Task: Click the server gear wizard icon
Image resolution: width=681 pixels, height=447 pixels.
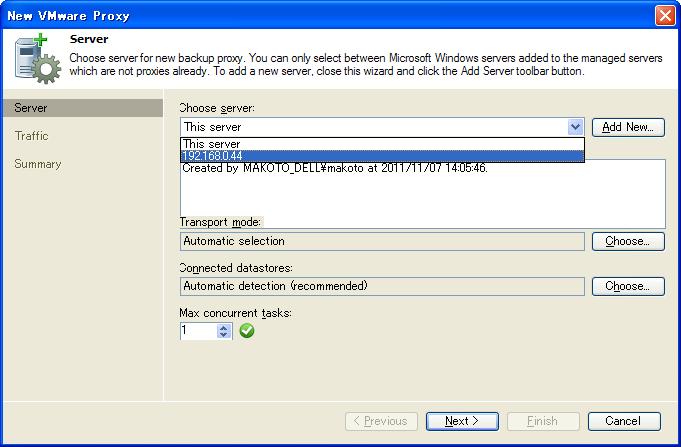Action: tap(38, 59)
